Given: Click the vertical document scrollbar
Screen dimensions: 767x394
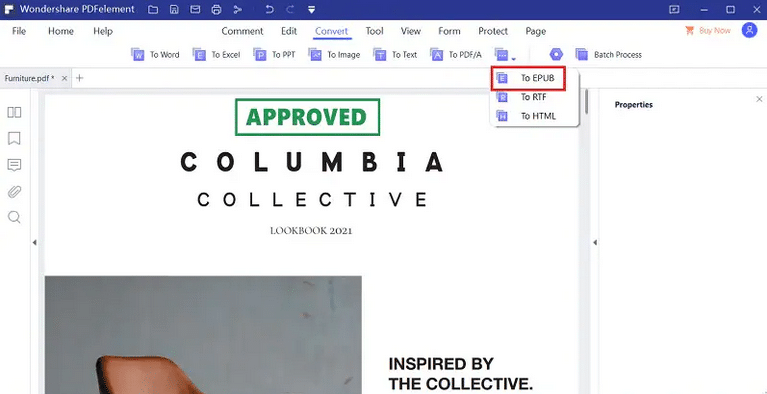Looking at the screenshot, I should tap(586, 101).
